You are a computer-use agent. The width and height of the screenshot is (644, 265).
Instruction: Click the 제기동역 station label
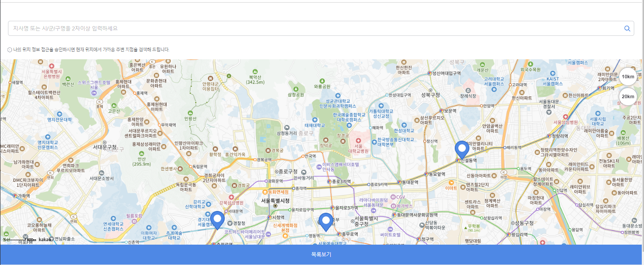(x=515, y=147)
